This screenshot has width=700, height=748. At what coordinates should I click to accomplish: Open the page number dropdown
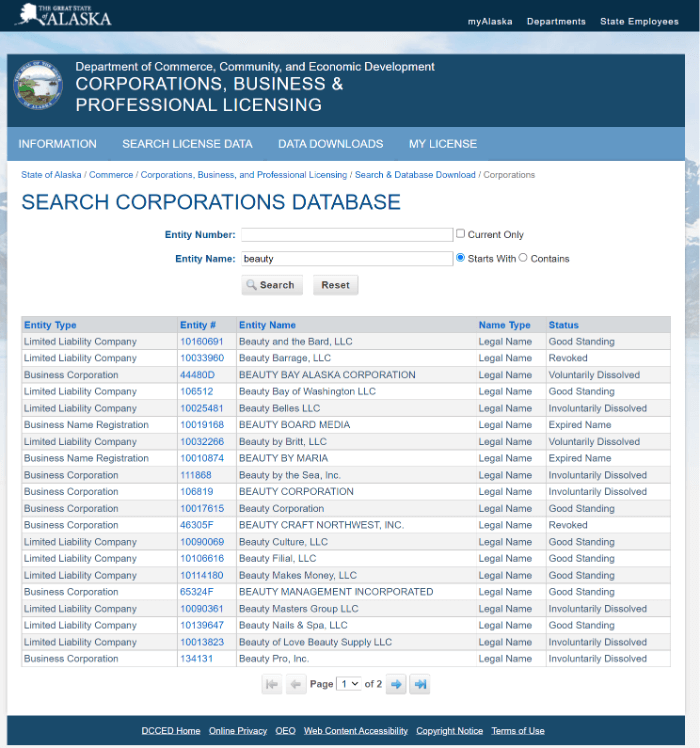[349, 684]
